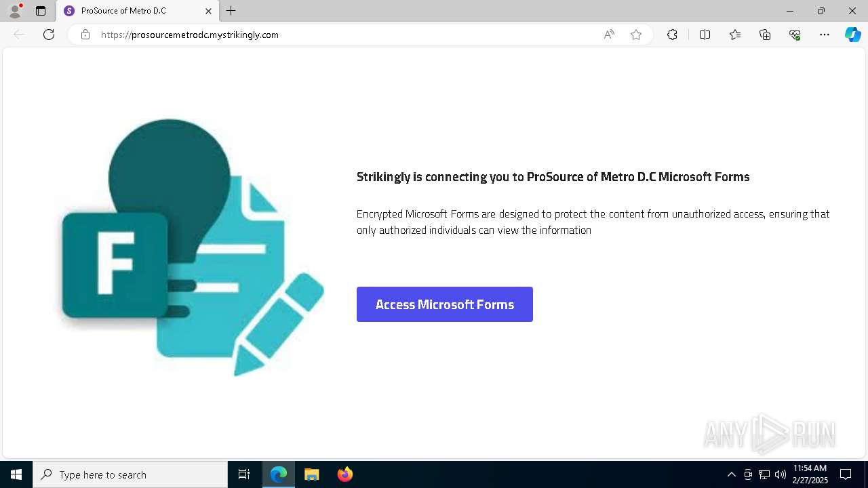Open Microsoft Edge from the taskbar
Viewport: 868px width, 488px height.
coord(279,474)
